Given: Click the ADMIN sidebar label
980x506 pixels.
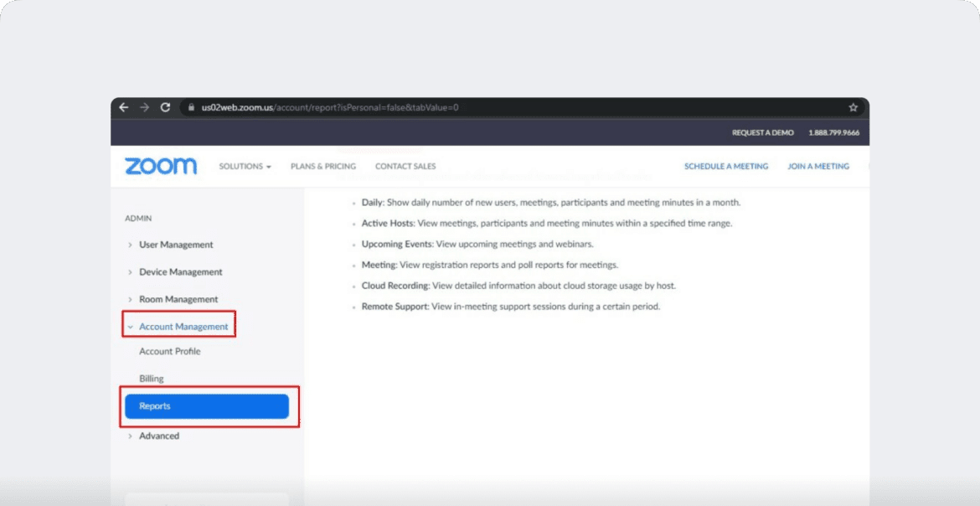Looking at the screenshot, I should pos(138,219).
